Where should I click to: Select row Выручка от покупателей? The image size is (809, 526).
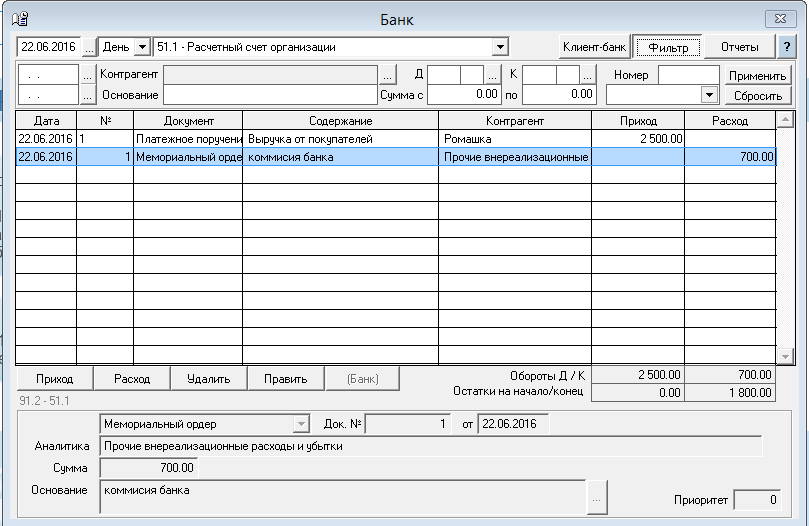click(x=396, y=139)
